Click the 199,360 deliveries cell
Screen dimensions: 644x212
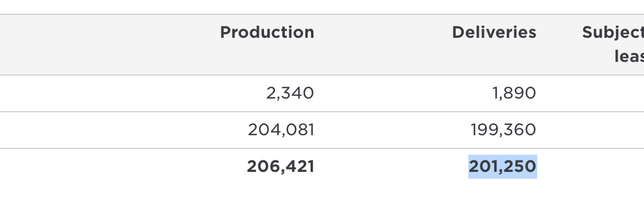point(503,130)
